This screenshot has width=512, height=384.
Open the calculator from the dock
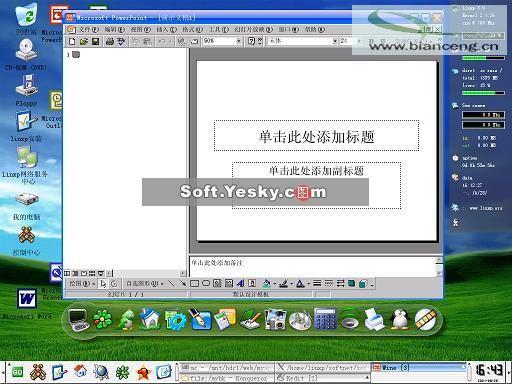pyautogui.click(x=325, y=319)
